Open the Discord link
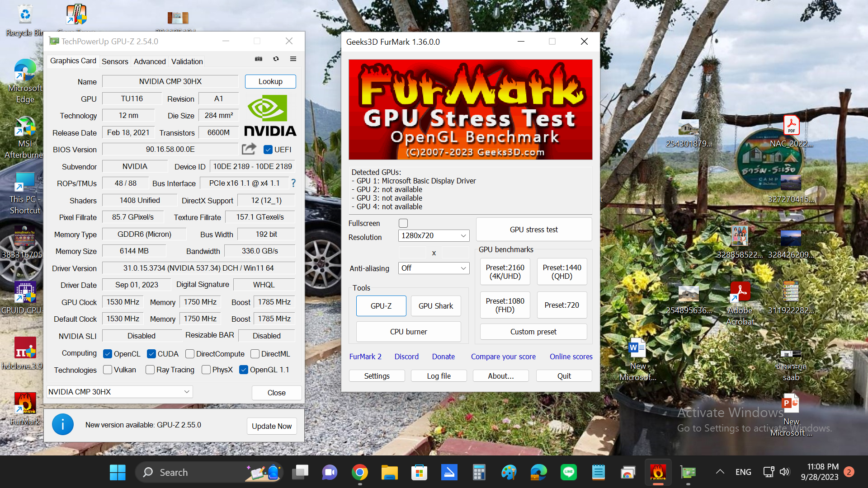The image size is (868, 488). coord(406,357)
